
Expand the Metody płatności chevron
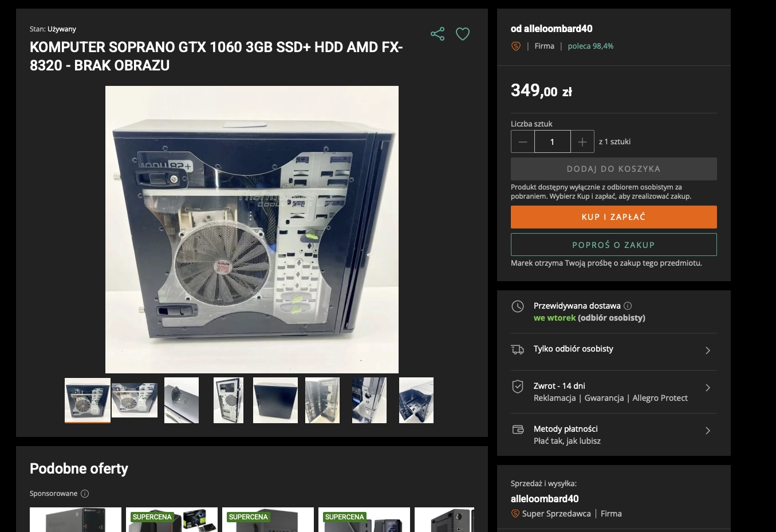708,431
